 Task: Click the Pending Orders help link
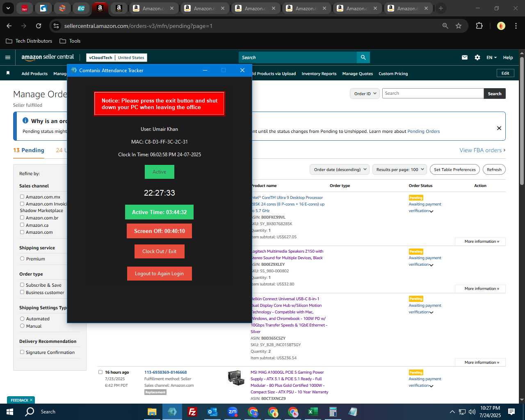(x=423, y=132)
